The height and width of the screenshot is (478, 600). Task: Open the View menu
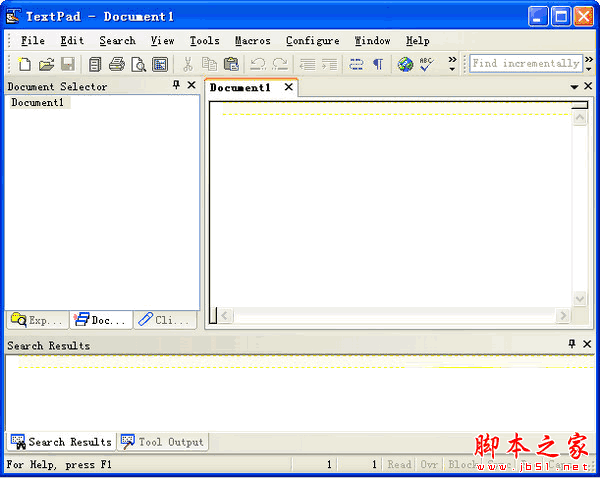[163, 41]
